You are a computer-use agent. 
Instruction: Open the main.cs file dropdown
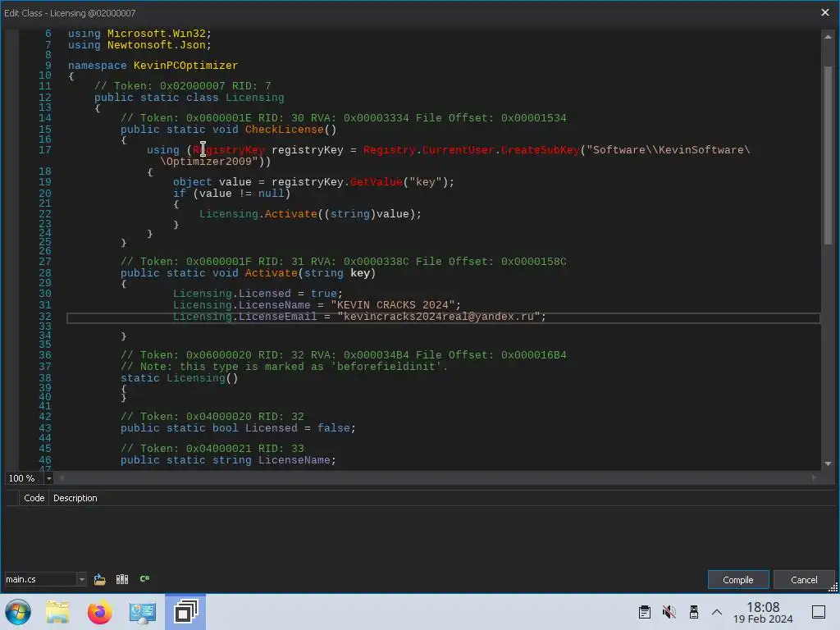[81, 579]
